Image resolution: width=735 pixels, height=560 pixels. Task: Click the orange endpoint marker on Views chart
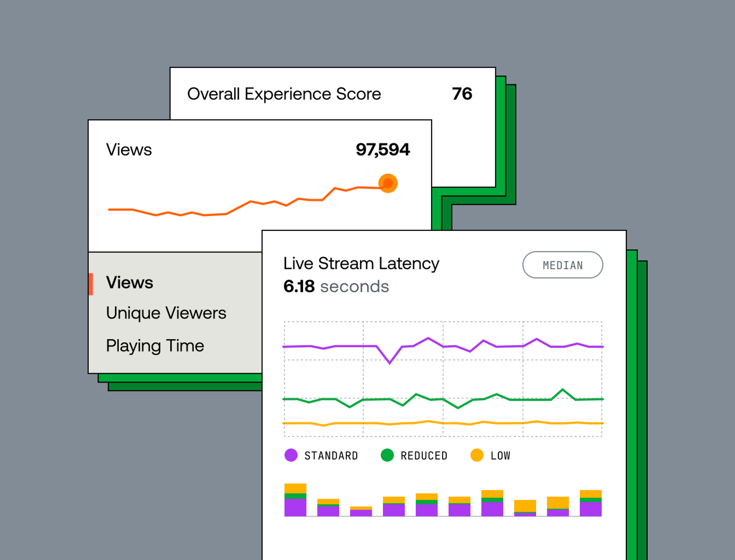[388, 183]
